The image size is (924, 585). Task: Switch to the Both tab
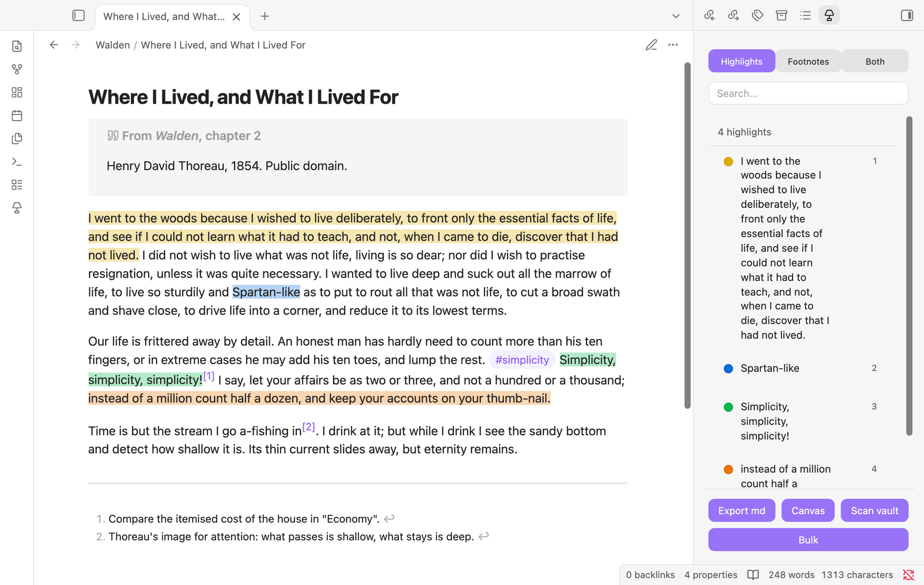click(x=875, y=62)
